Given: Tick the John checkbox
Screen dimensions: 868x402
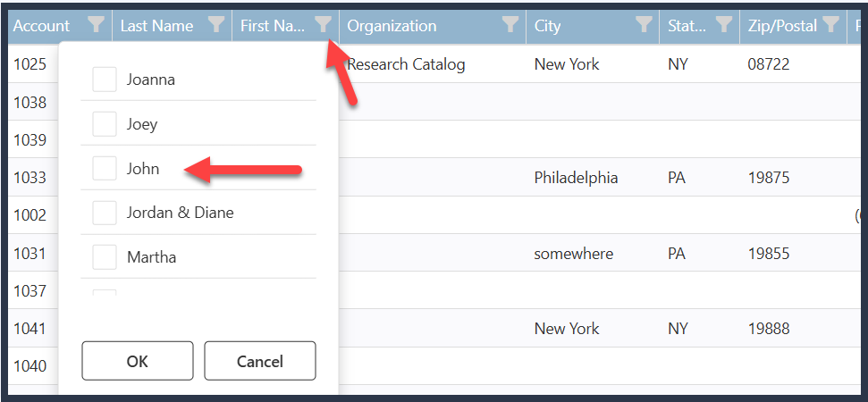Looking at the screenshot, I should 105,168.
